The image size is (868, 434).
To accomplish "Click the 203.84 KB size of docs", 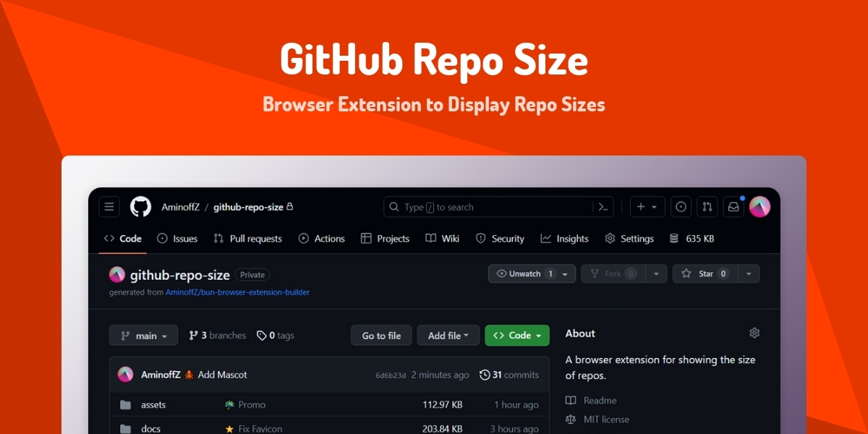I will tap(443, 428).
